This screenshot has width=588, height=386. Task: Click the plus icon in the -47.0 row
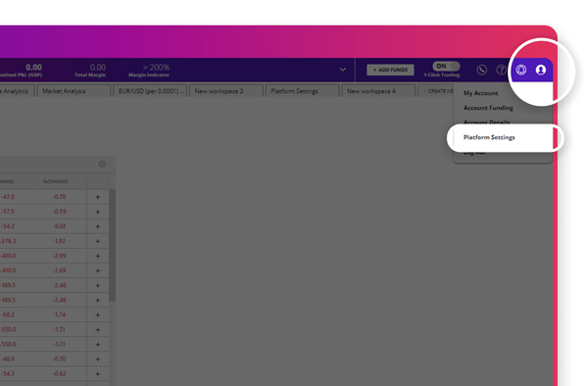click(97, 197)
